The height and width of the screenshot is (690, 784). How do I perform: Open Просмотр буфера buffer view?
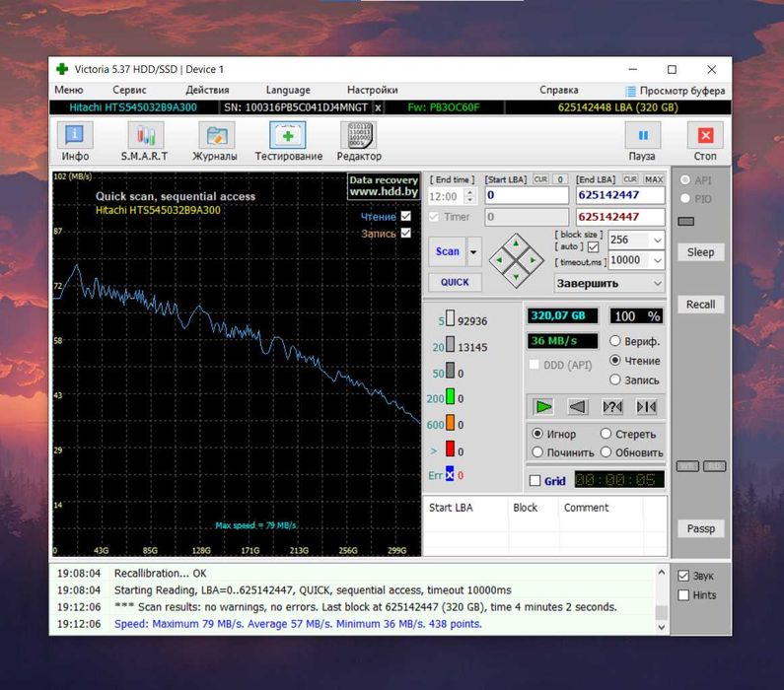pos(675,91)
